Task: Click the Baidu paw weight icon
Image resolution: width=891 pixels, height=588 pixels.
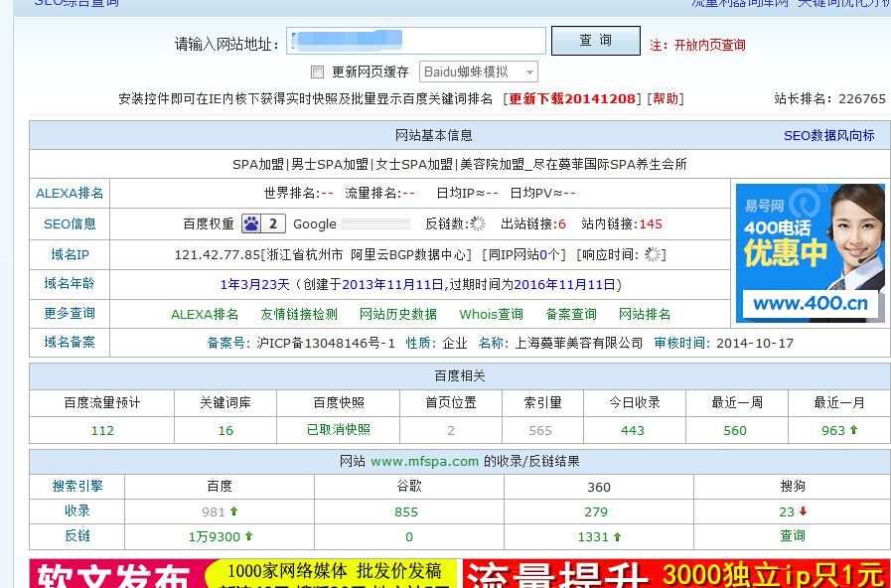Action: click(x=263, y=223)
